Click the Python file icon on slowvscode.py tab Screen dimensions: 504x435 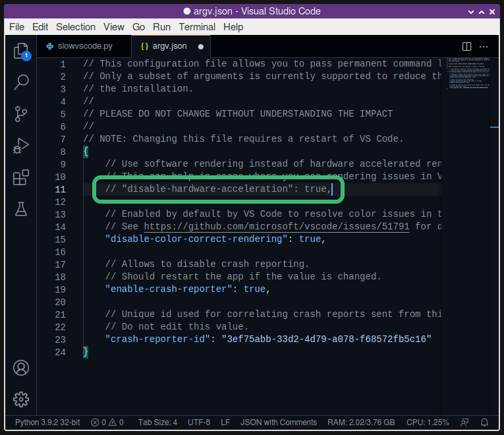point(50,46)
